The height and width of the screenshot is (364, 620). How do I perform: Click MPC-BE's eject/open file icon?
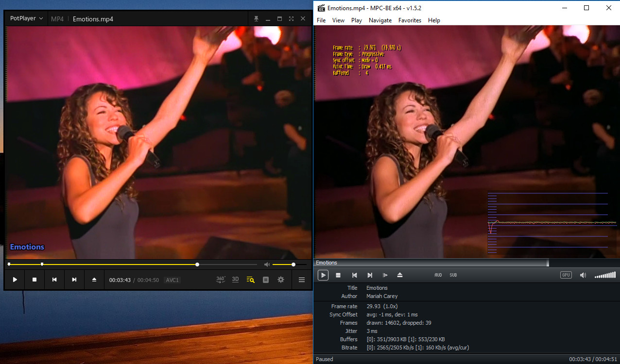400,275
